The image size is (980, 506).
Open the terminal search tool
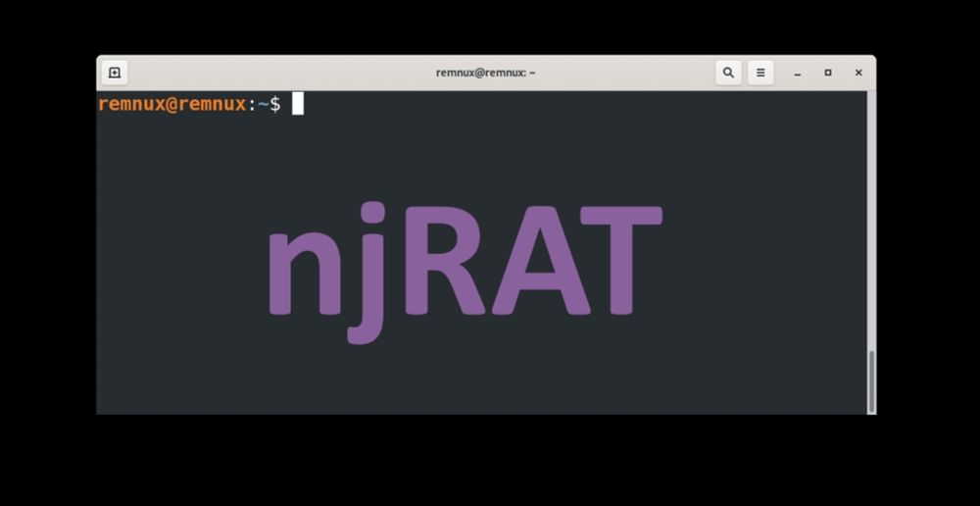point(728,73)
